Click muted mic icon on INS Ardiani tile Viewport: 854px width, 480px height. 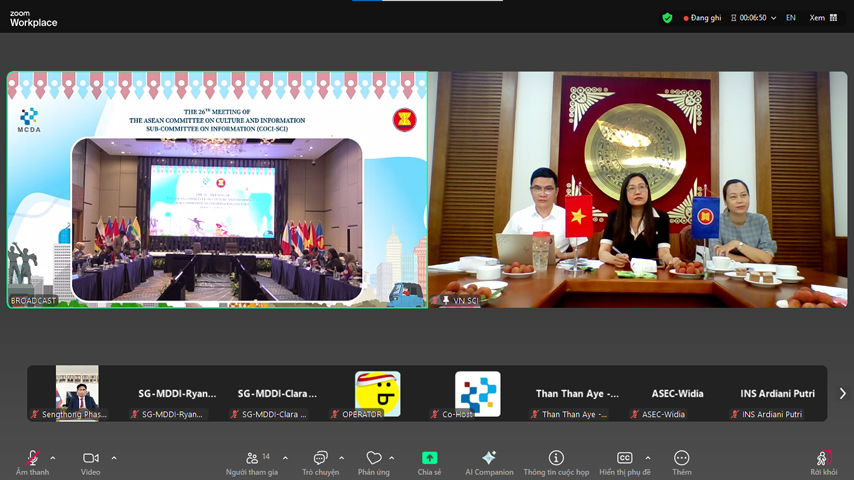[735, 414]
